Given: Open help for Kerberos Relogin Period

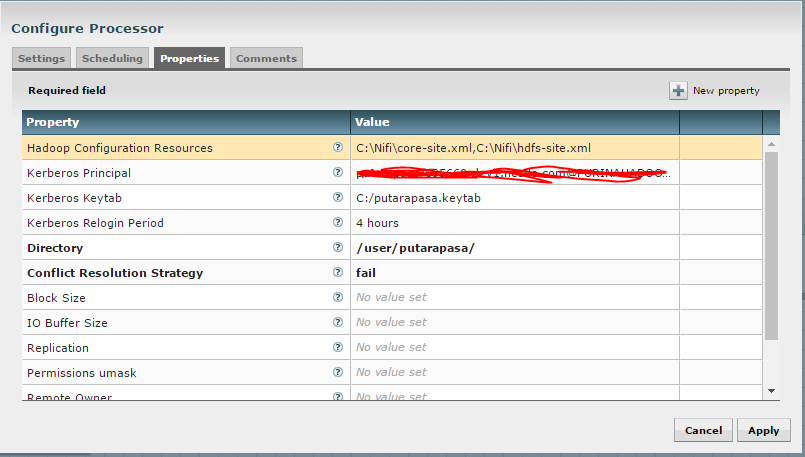Looking at the screenshot, I should 337,222.
